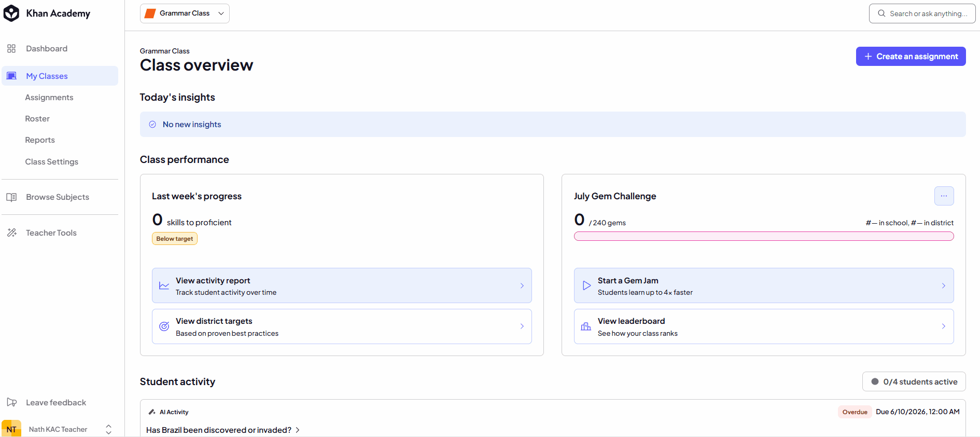The width and height of the screenshot is (980, 437).
Task: Click the Dashboard grid icon
Action: (x=11, y=49)
